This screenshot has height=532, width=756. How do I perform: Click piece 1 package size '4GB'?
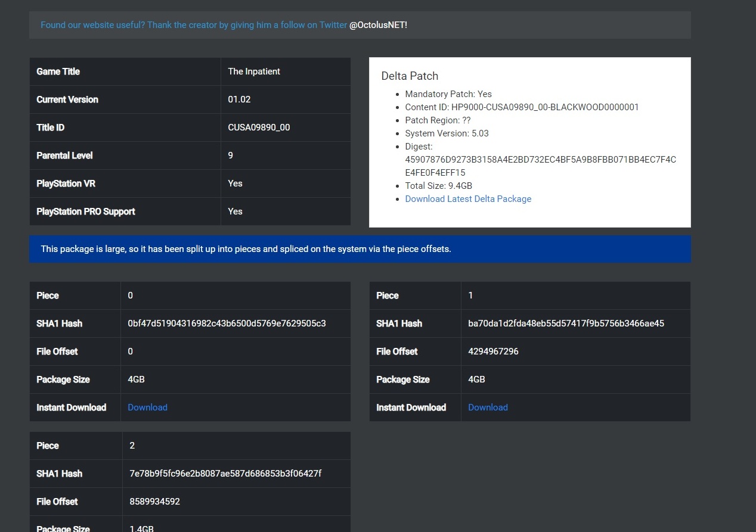(x=476, y=379)
